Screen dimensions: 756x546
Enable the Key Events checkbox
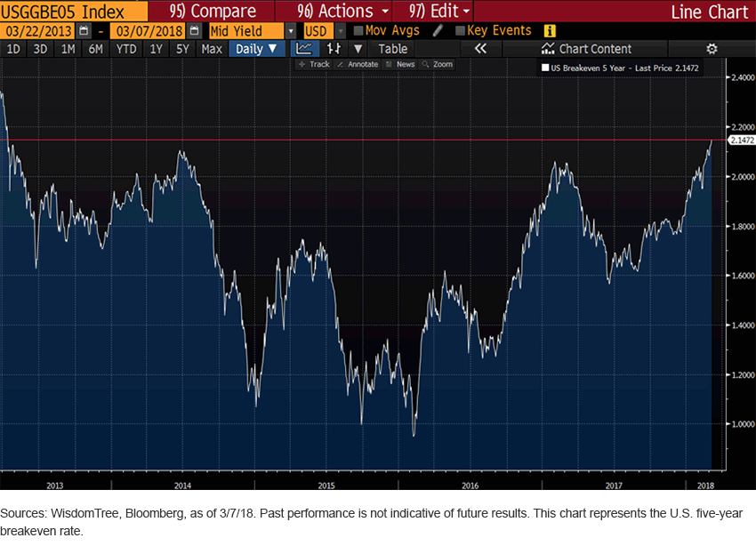click(460, 31)
